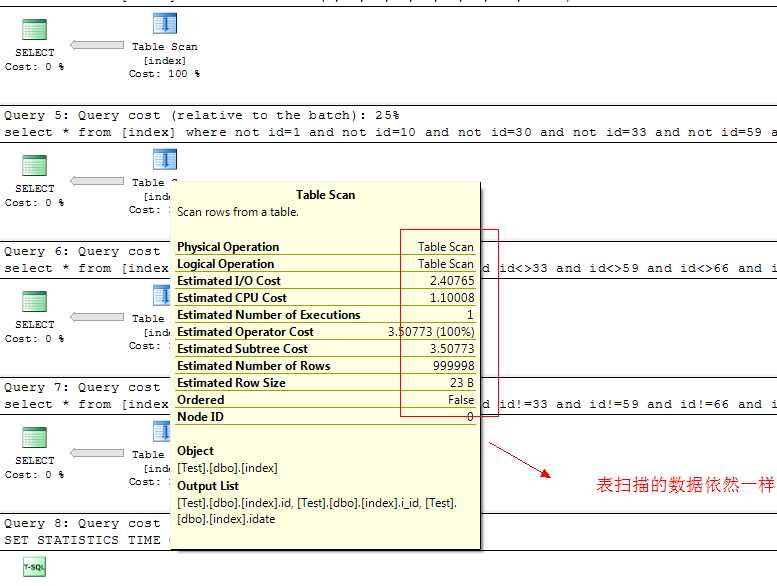777x586 pixels.
Task: Click the Table Scan icon in Query 7
Action: point(162,431)
